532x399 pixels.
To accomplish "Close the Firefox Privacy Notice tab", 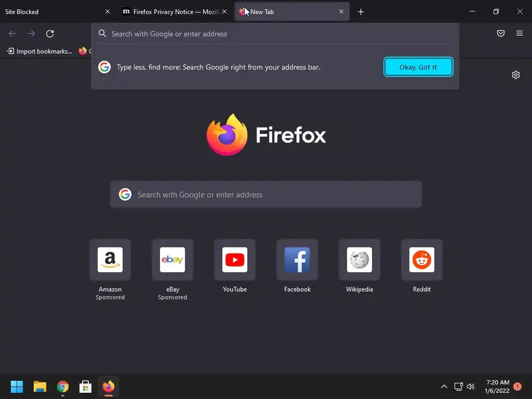I will (224, 11).
